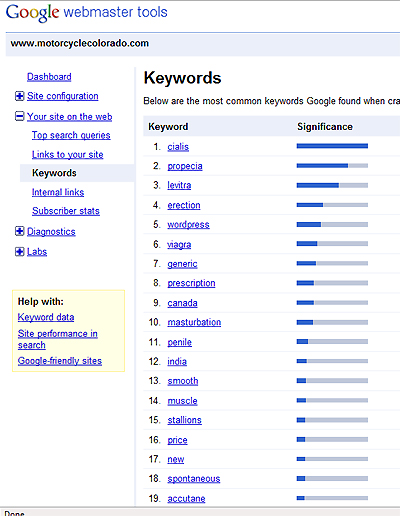This screenshot has height=516, width=400.
Task: Go to Subscriber stats page
Action: (x=66, y=211)
